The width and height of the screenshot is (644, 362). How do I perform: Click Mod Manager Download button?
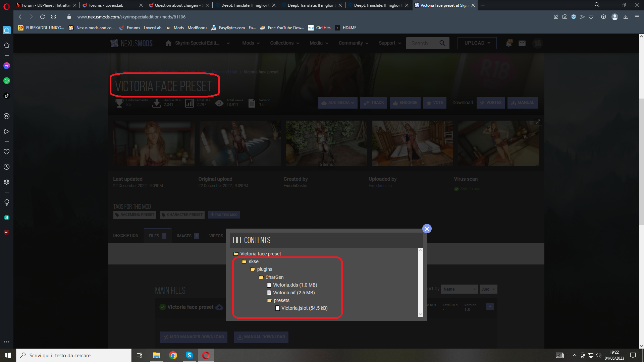[x=194, y=337]
